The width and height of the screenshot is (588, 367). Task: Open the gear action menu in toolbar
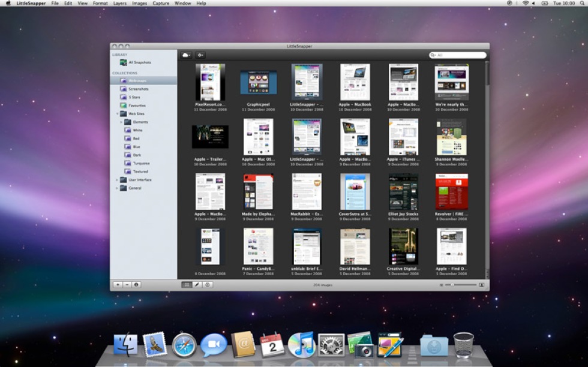[x=200, y=55]
